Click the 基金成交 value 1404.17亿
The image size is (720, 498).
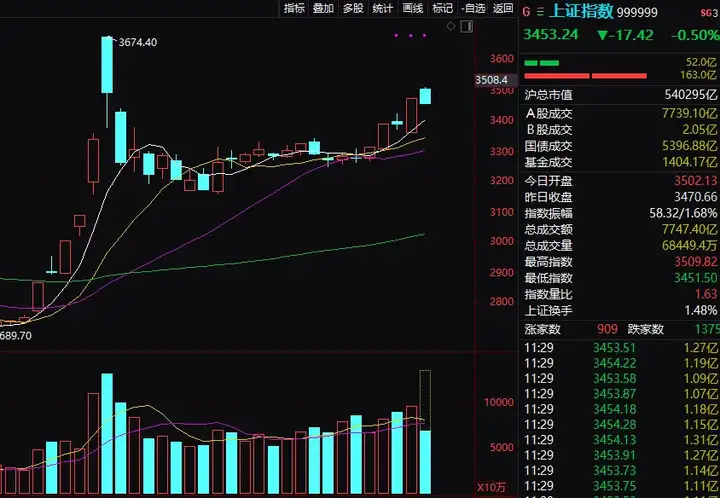689,162
